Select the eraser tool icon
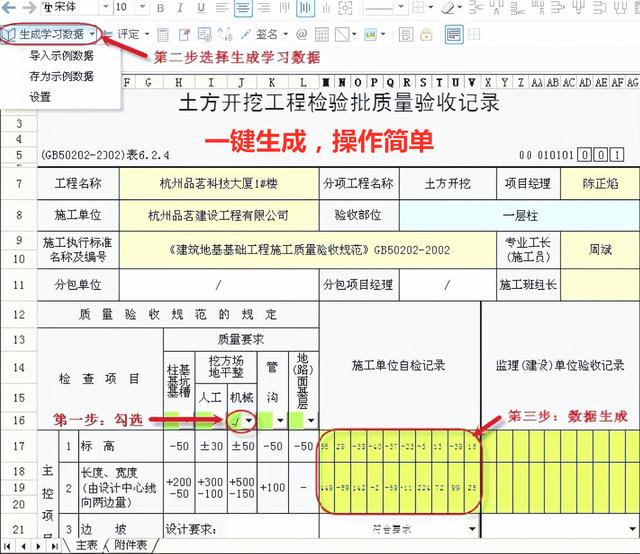The height and width of the screenshot is (554, 640). tap(448, 7)
